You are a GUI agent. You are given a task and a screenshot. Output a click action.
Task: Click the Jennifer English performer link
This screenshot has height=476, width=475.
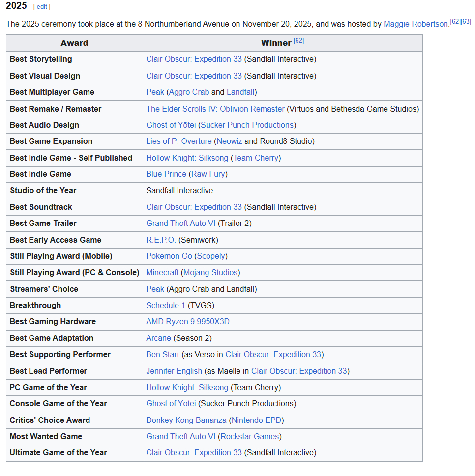tap(174, 371)
